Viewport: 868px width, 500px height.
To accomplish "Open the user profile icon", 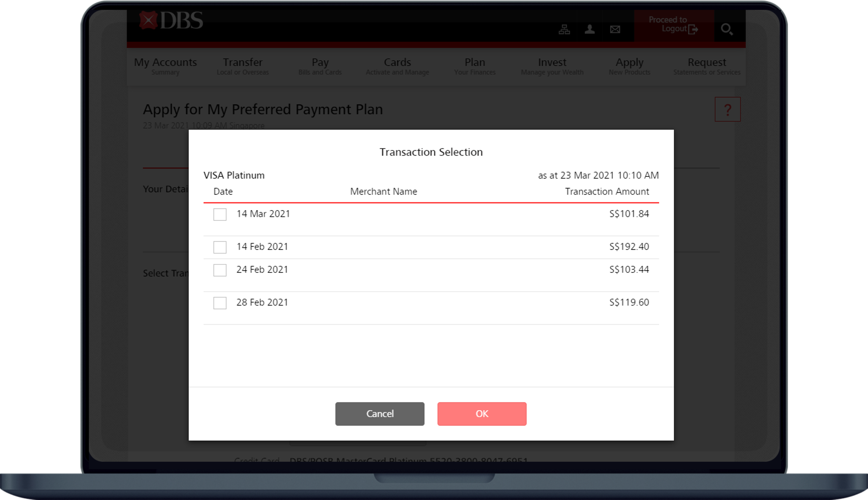I will coord(590,29).
